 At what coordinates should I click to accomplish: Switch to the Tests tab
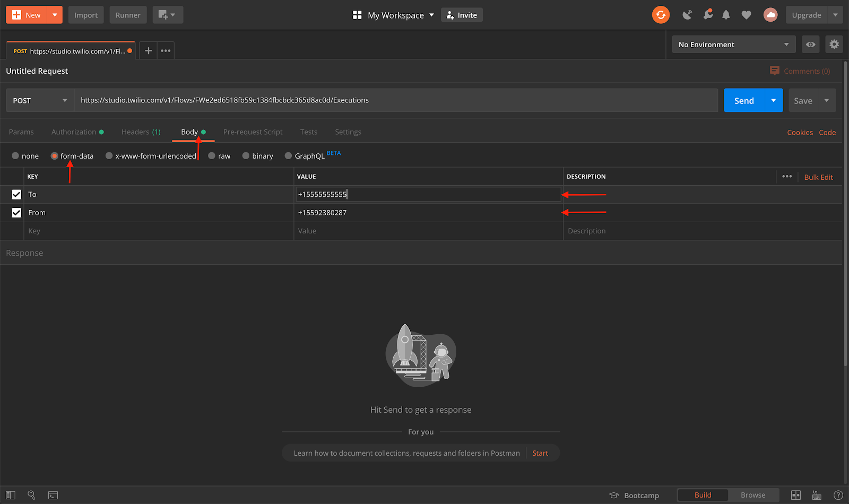click(309, 132)
